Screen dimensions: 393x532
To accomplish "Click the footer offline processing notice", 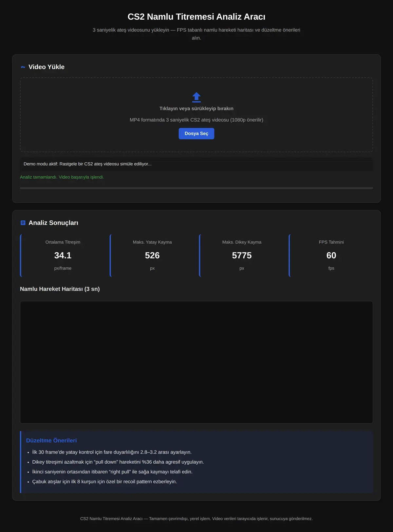I will pos(196,519).
